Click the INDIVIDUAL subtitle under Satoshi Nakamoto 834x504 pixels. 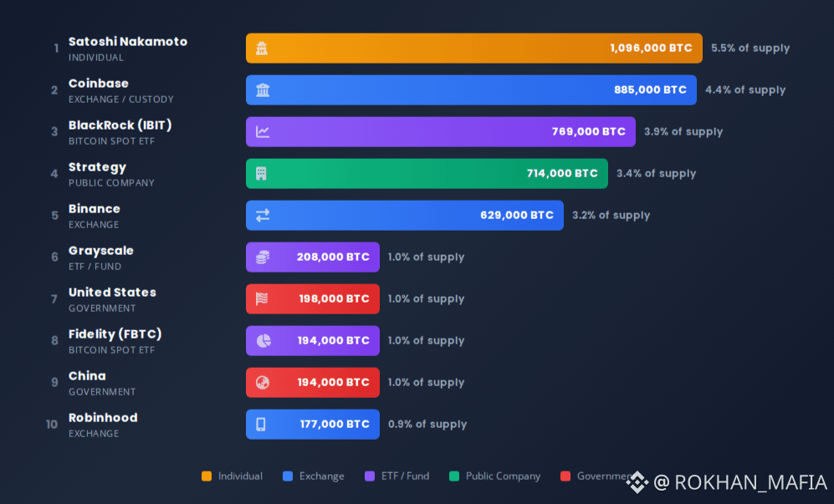96,58
